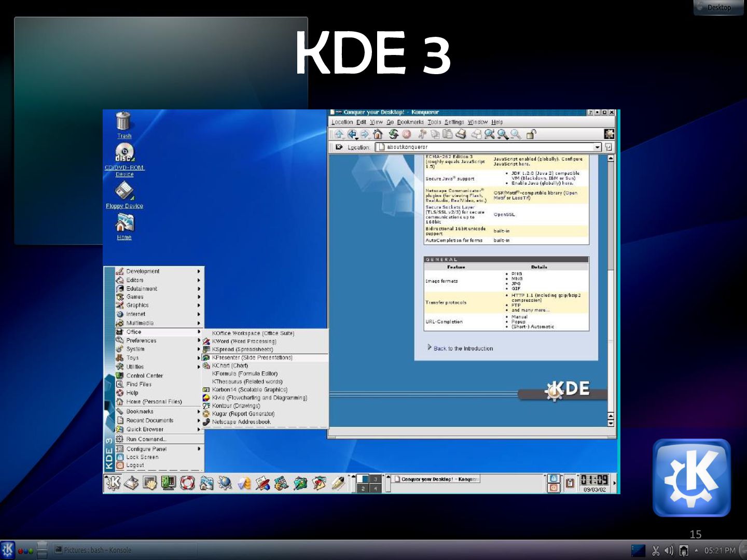Click Konqueror scrollbar bottom down arrow

[611, 423]
